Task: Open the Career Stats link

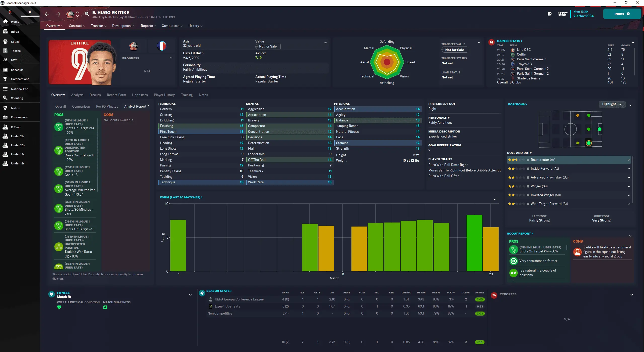Action: pyautogui.click(x=509, y=41)
